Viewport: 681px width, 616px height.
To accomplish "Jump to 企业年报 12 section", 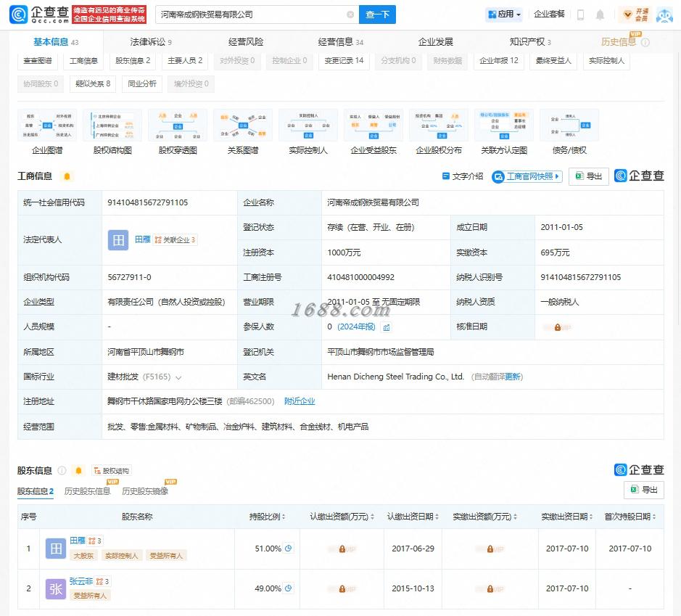I will pos(498,61).
